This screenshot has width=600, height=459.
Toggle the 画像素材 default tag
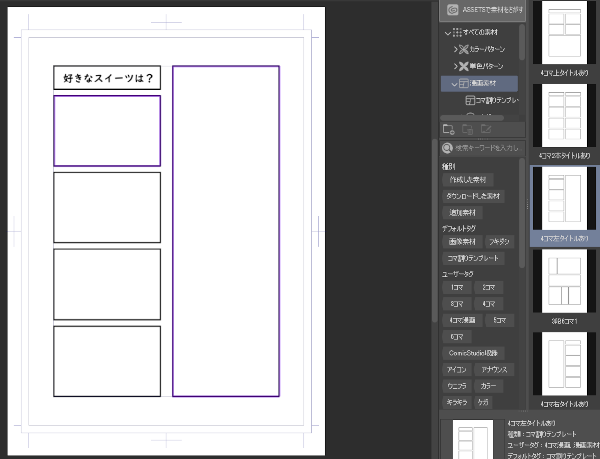pyautogui.click(x=462, y=242)
